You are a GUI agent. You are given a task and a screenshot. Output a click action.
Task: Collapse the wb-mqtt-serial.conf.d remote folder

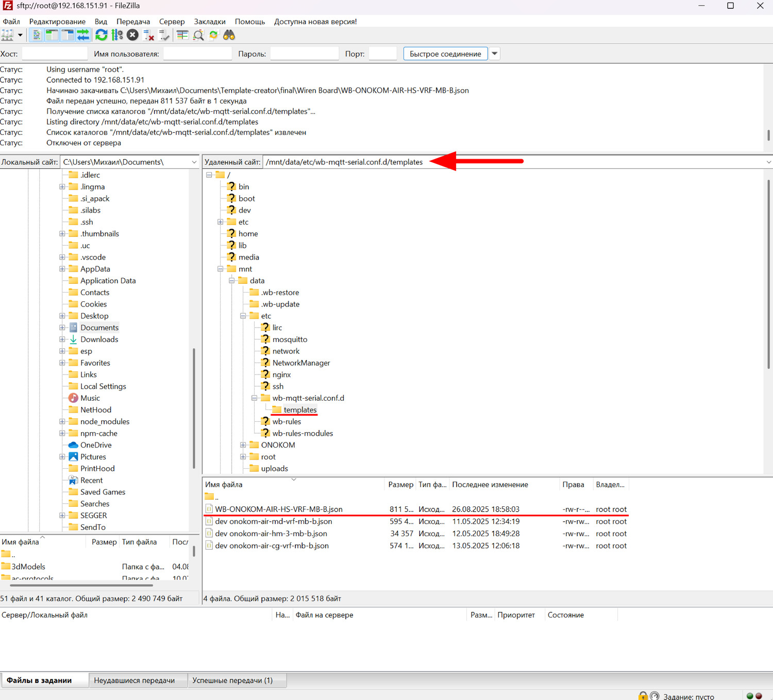[254, 398]
